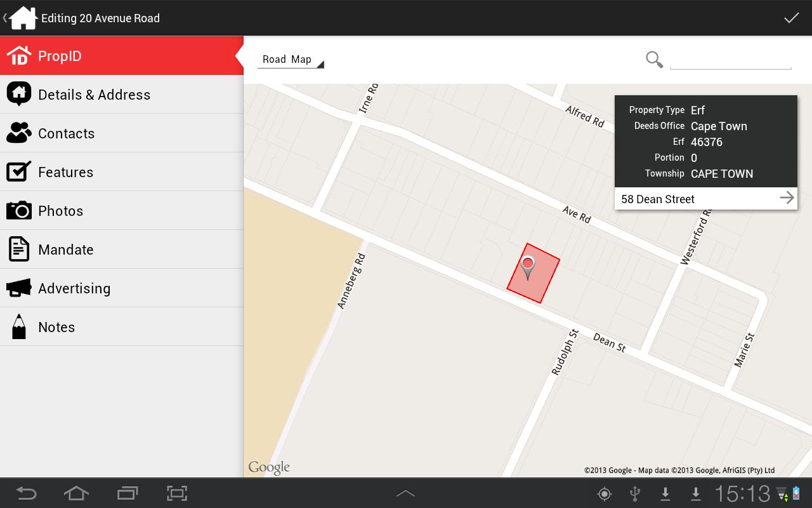The width and height of the screenshot is (812, 508).
Task: Click the Features checkbox icon
Action: (x=19, y=171)
